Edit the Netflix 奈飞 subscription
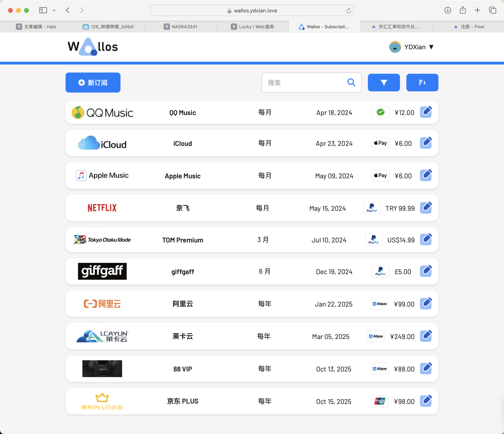Screen dimensions: 504x434 point(426,208)
